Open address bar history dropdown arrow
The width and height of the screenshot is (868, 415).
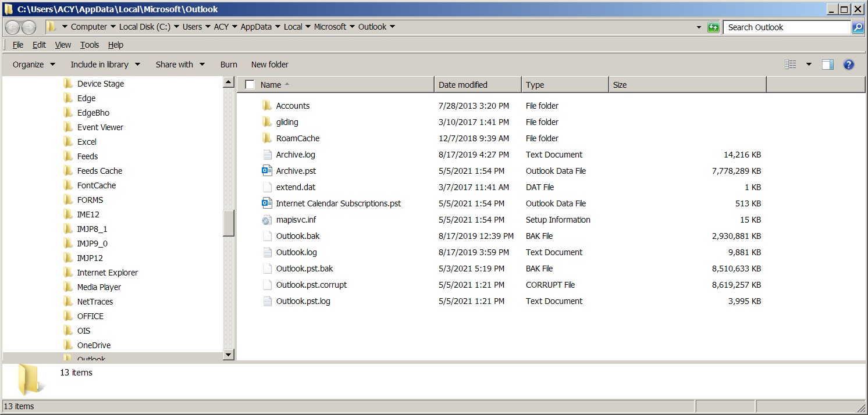pyautogui.click(x=699, y=27)
